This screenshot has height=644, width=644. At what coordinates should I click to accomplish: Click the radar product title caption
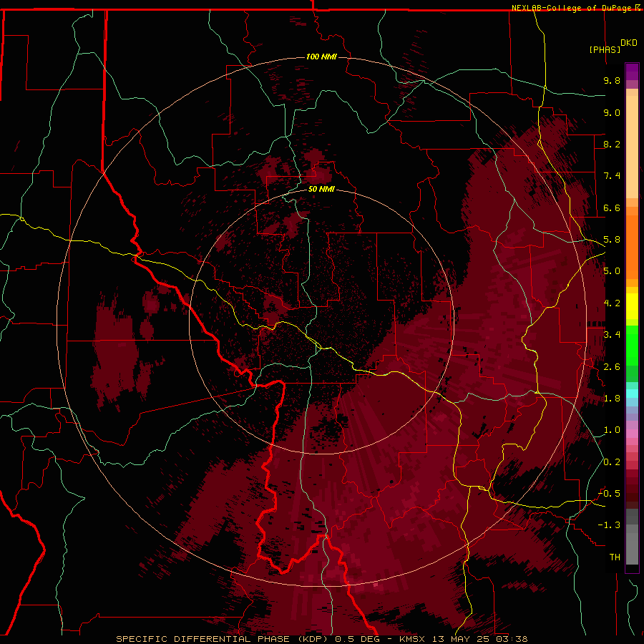[x=321, y=639]
